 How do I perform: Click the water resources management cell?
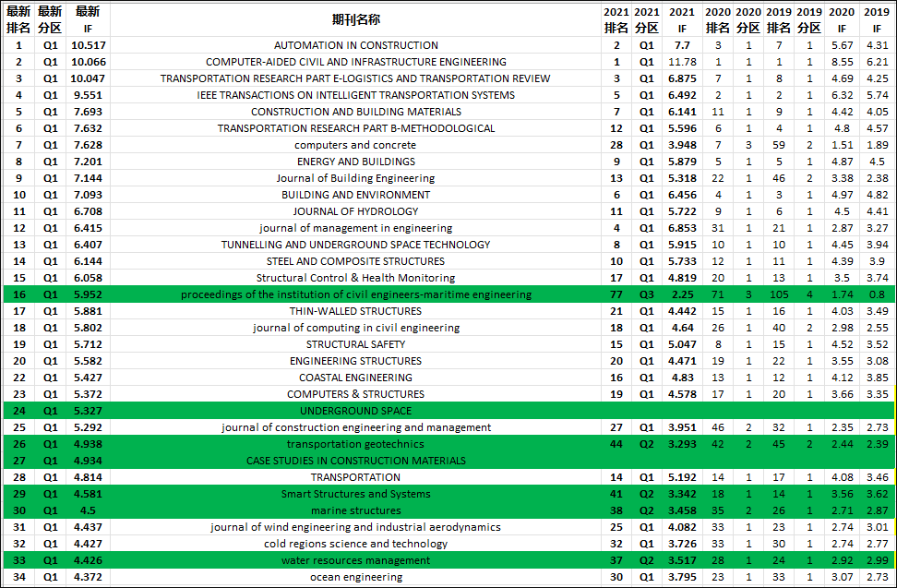(356, 560)
